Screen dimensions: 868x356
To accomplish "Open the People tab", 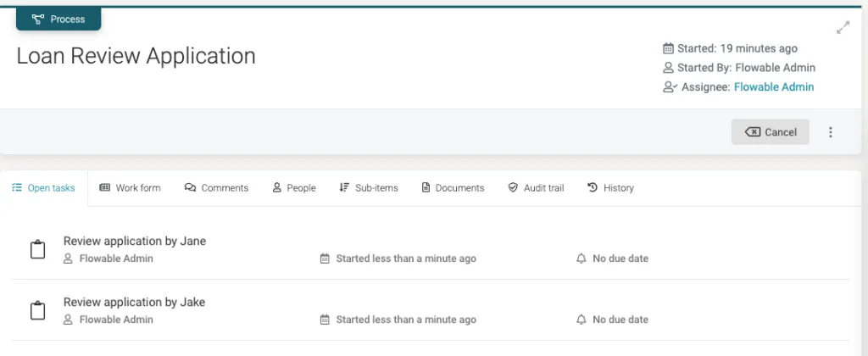I will [x=294, y=187].
